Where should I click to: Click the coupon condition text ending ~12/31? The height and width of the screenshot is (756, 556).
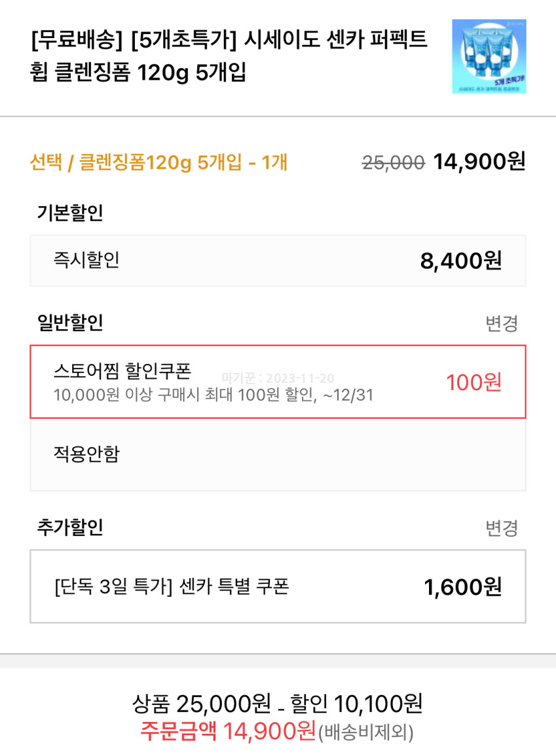click(x=213, y=395)
